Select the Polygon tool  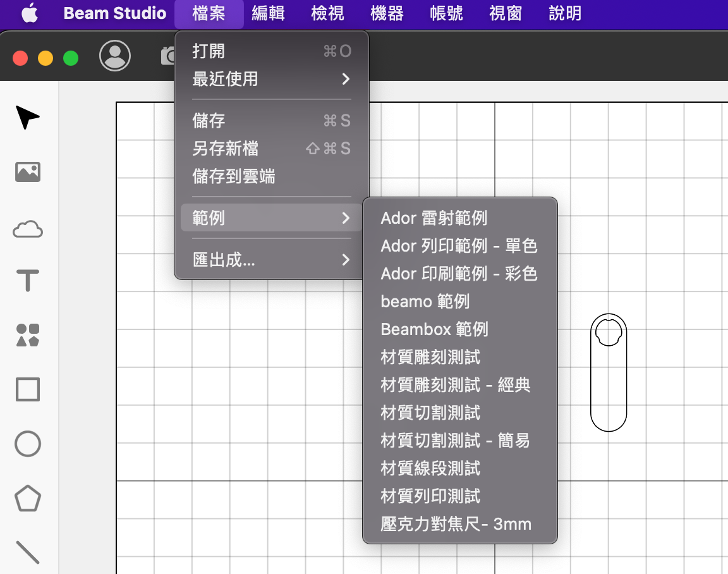(28, 498)
